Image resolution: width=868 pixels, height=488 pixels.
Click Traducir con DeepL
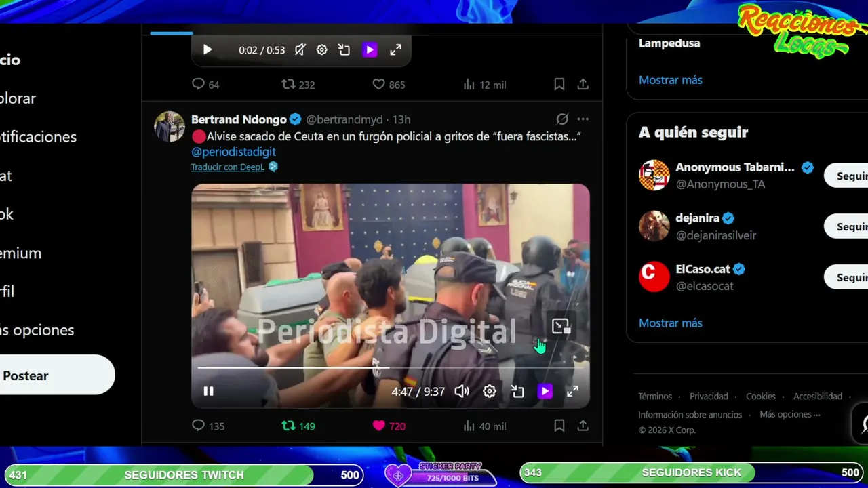tap(228, 167)
